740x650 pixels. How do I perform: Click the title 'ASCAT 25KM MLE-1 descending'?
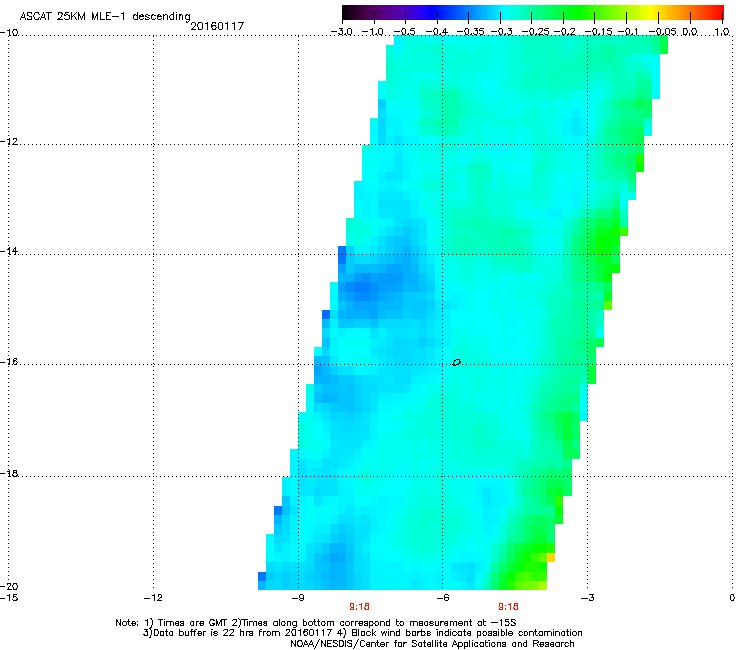[105, 17]
